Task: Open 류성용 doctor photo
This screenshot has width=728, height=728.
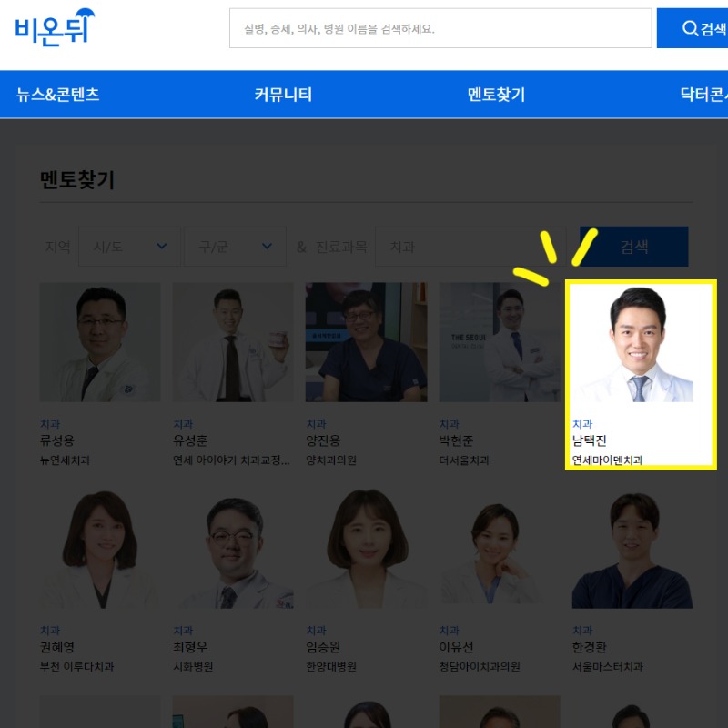Action: click(x=100, y=342)
